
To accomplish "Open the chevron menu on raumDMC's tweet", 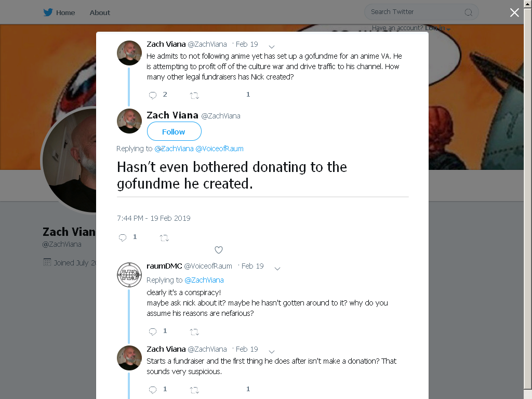I will pyautogui.click(x=277, y=269).
